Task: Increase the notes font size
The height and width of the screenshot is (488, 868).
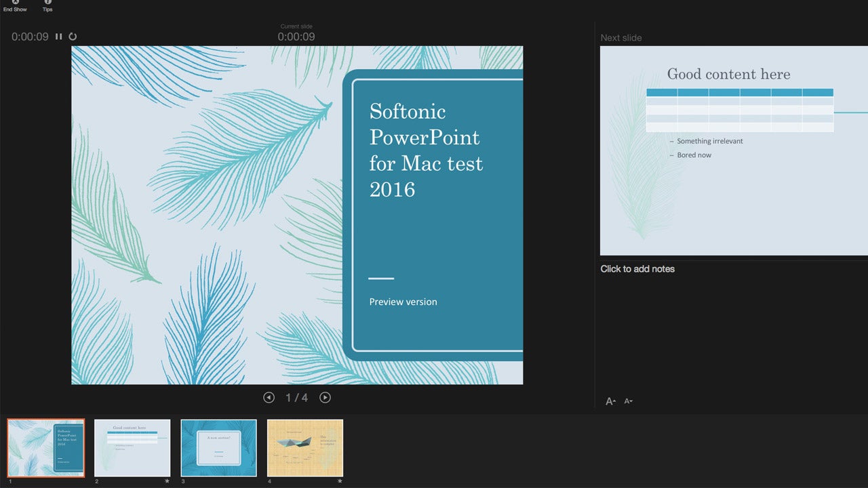Action: click(610, 401)
